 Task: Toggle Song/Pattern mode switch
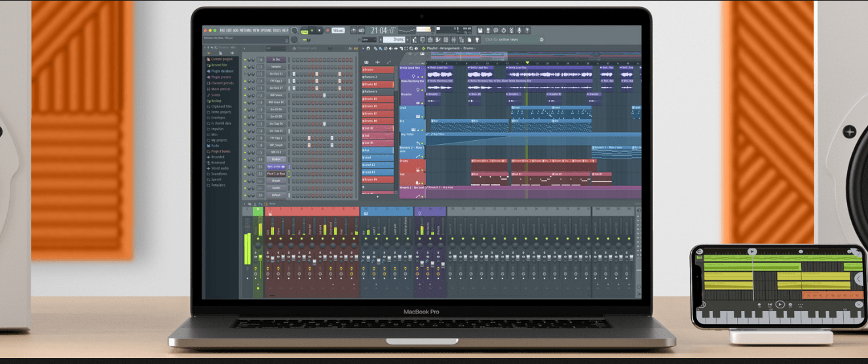point(304,31)
